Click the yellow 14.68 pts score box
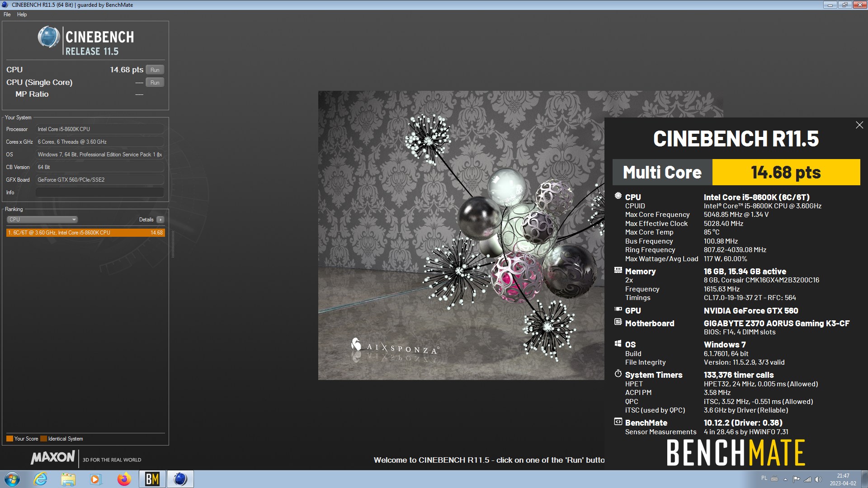This screenshot has width=868, height=488. point(786,172)
